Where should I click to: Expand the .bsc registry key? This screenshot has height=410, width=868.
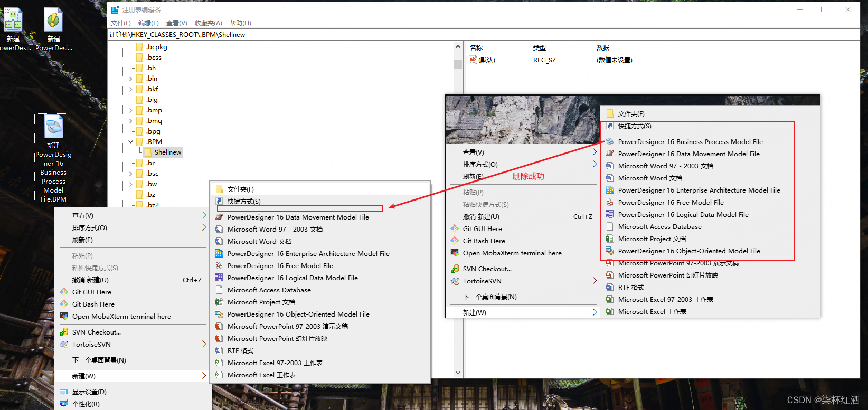pyautogui.click(x=131, y=174)
